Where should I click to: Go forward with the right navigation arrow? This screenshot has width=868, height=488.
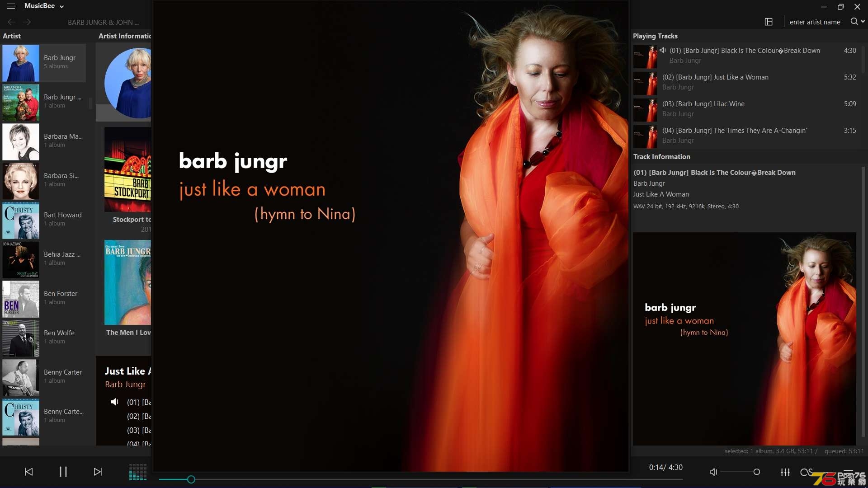[x=27, y=22]
